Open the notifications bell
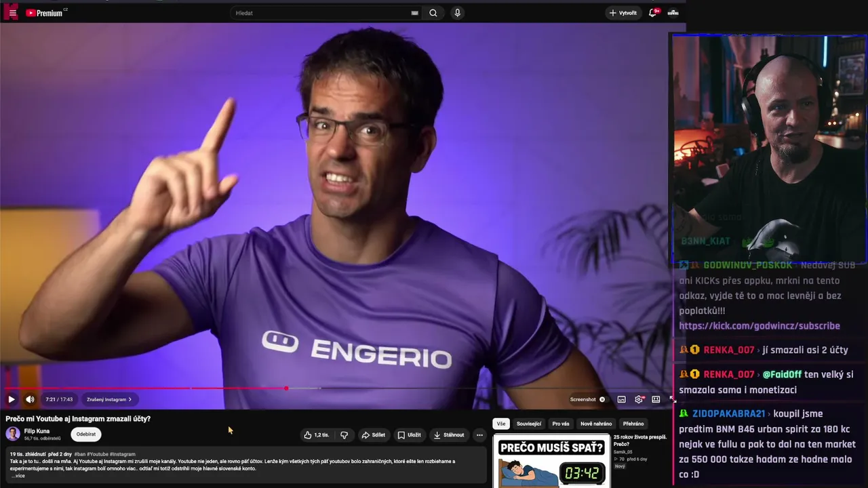The height and width of the screenshot is (488, 868). (653, 13)
